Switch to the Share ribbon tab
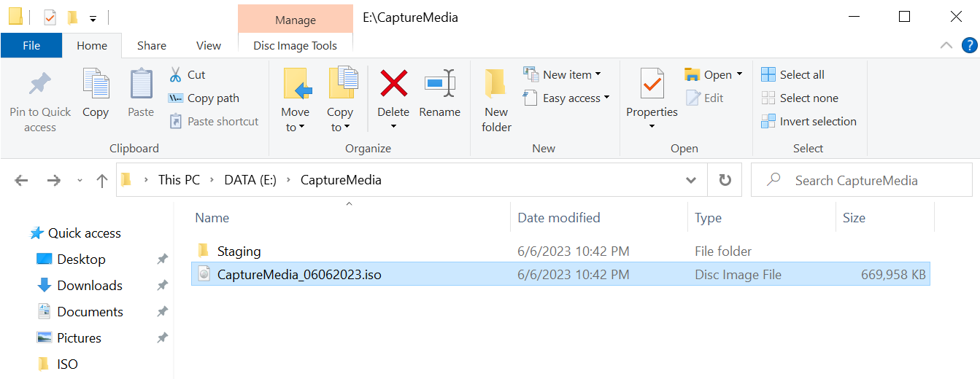Screen dimensions: 980x379 (152, 45)
